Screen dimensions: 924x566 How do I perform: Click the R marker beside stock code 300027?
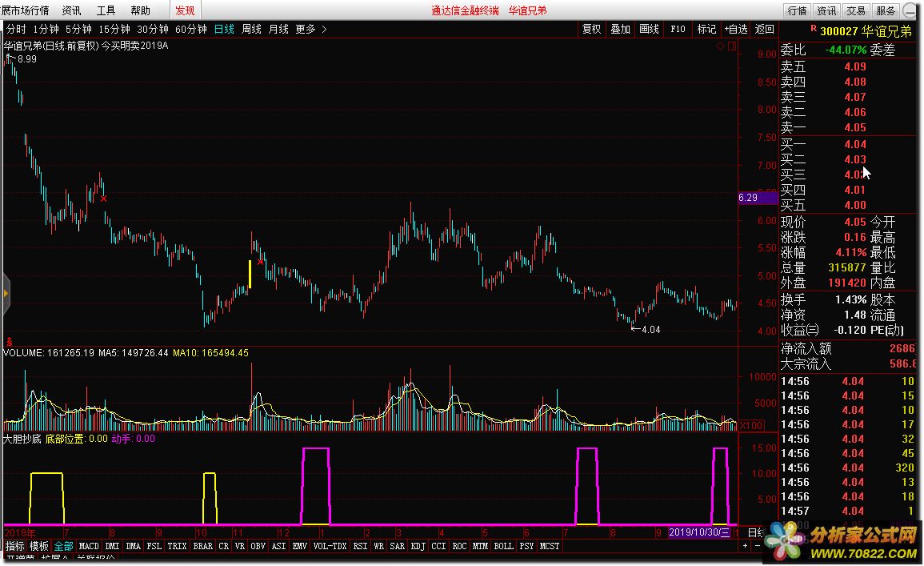click(814, 28)
